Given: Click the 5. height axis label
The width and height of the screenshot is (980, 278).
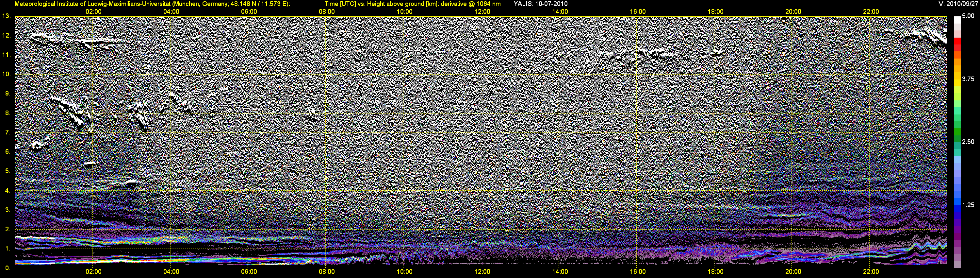Looking at the screenshot, I should [x=8, y=171].
